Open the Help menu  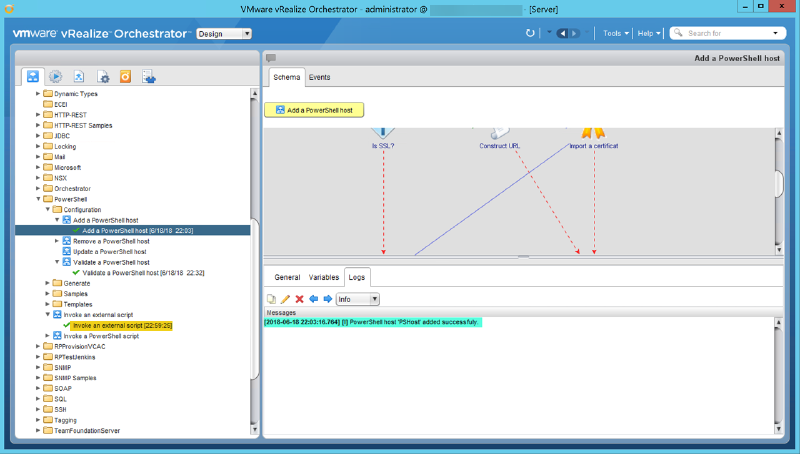pyautogui.click(x=649, y=33)
